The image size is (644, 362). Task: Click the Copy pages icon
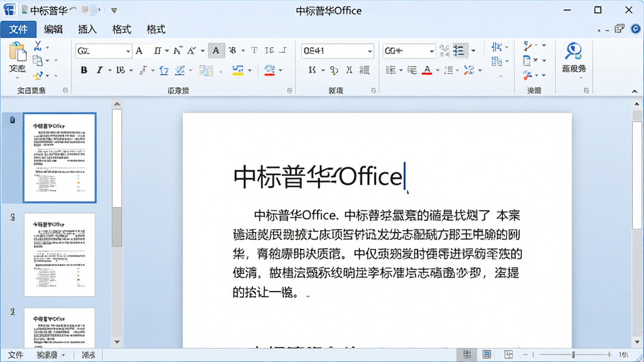38,60
